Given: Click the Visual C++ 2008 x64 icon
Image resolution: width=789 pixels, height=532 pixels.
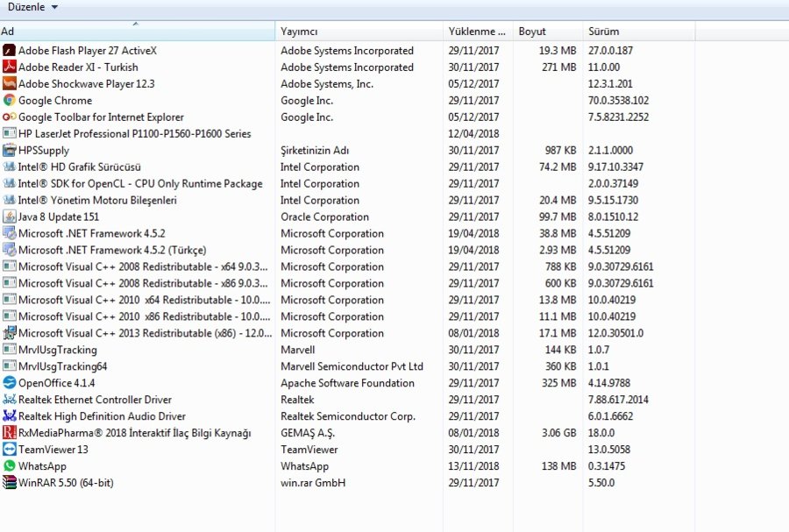Looking at the screenshot, I should pyautogui.click(x=9, y=266).
